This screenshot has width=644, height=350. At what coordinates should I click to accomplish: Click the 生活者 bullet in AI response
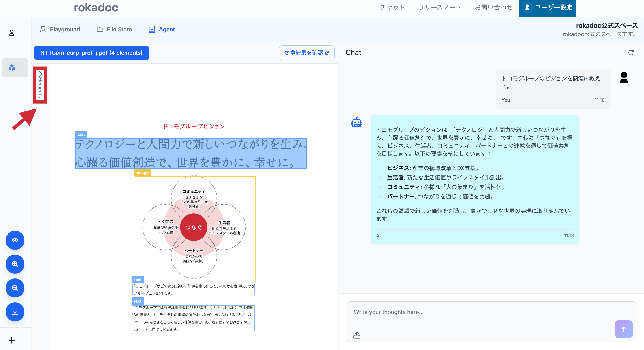[x=446, y=177]
